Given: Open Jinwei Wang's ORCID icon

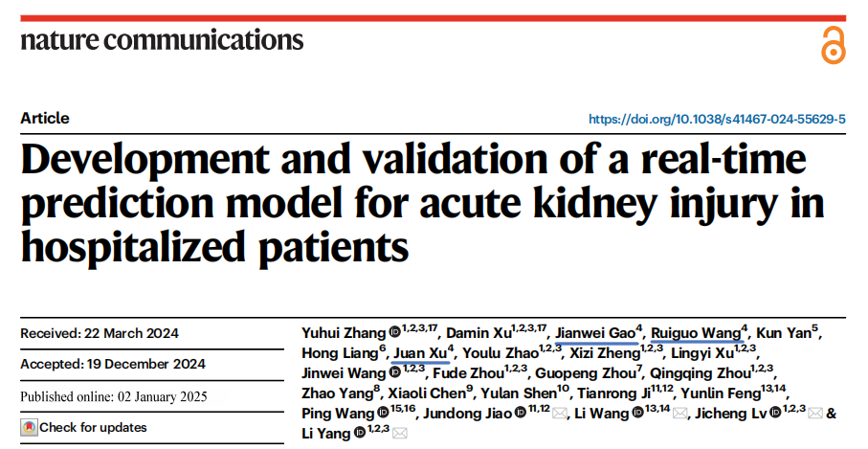Looking at the screenshot, I should pos(395,372).
